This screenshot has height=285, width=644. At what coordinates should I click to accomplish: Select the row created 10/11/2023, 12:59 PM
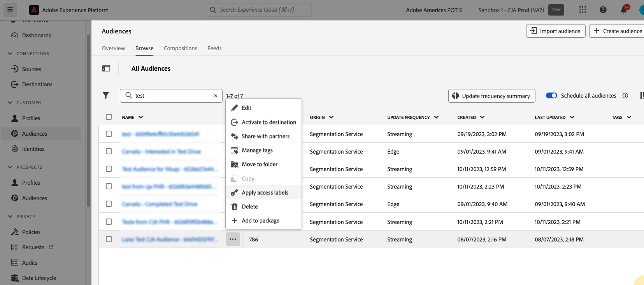pos(109,169)
